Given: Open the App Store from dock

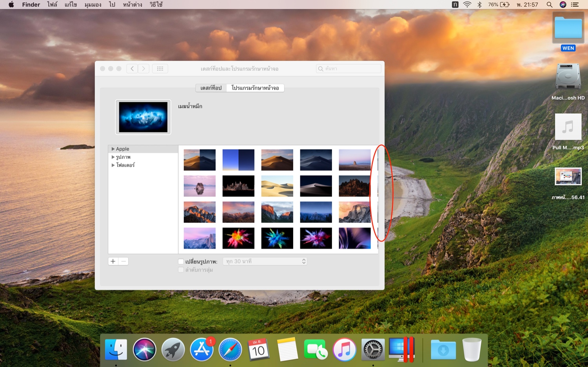Looking at the screenshot, I should (201, 350).
